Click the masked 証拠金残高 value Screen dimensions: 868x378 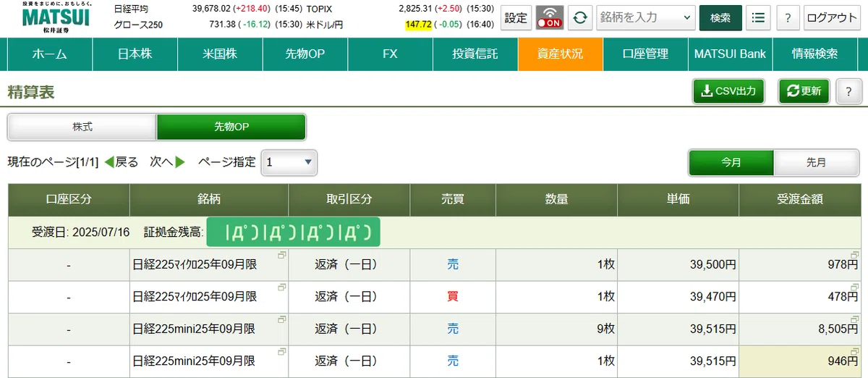[294, 232]
